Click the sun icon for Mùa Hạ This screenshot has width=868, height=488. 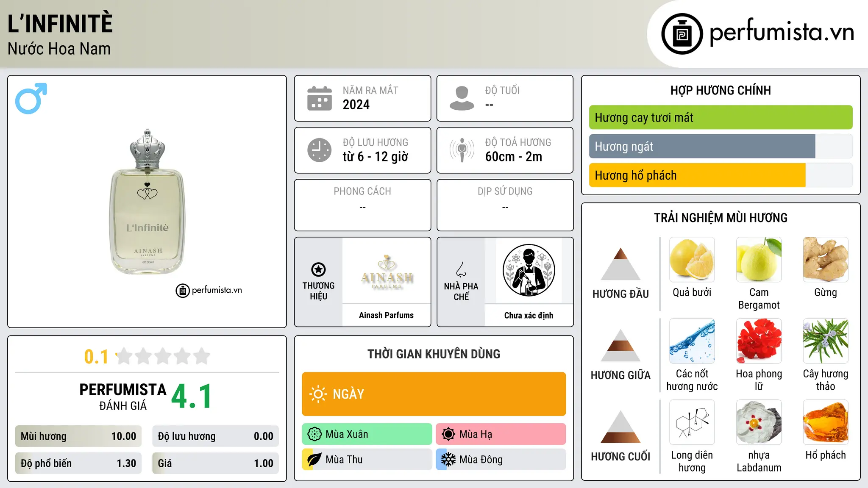(x=448, y=434)
